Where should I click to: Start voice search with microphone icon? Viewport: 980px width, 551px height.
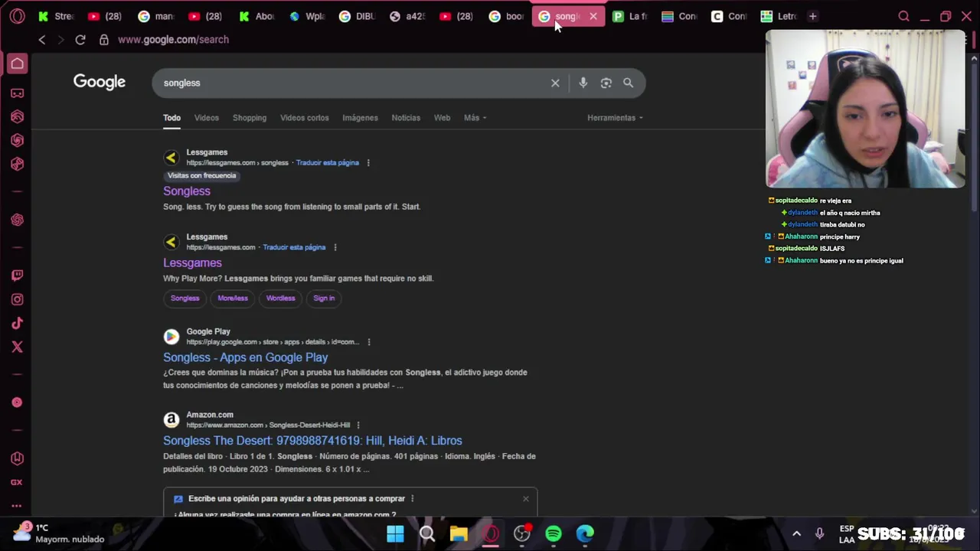(583, 83)
